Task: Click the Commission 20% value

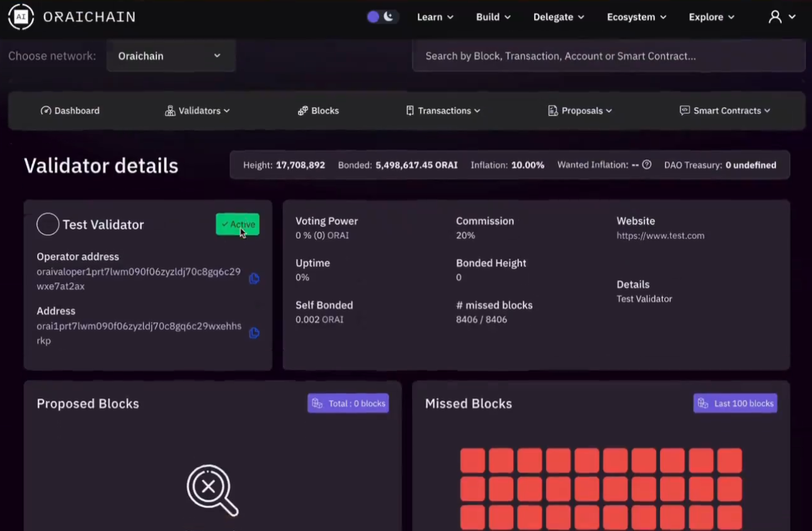Action: [x=466, y=236]
